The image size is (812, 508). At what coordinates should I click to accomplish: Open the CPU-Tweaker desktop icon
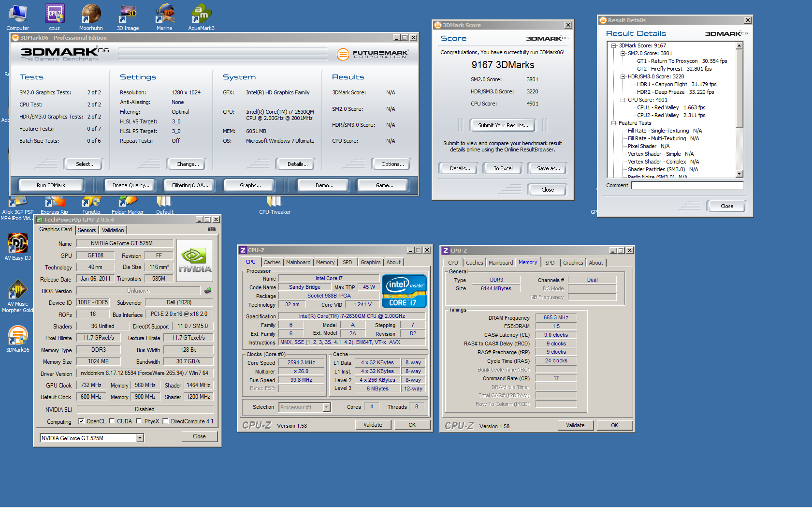pyautogui.click(x=275, y=205)
